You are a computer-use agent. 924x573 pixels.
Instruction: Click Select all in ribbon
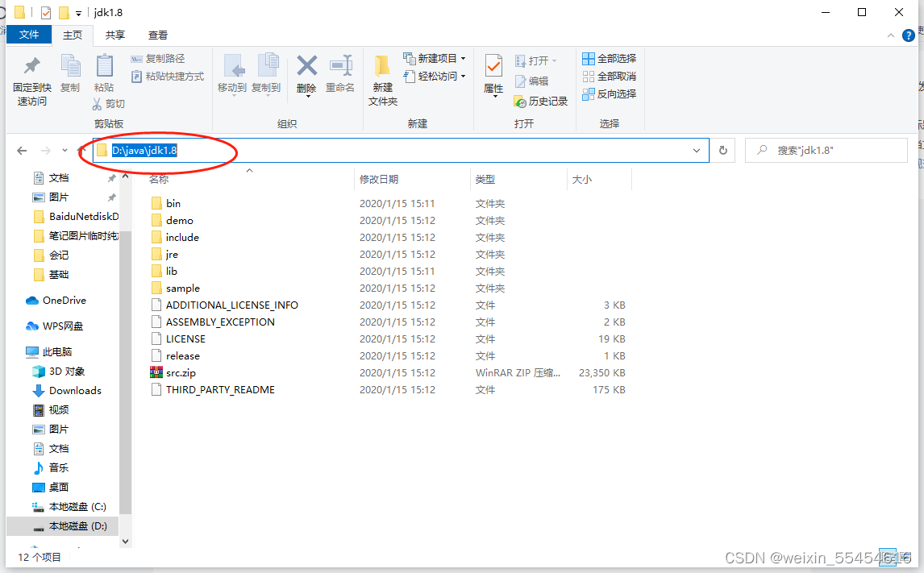point(610,58)
